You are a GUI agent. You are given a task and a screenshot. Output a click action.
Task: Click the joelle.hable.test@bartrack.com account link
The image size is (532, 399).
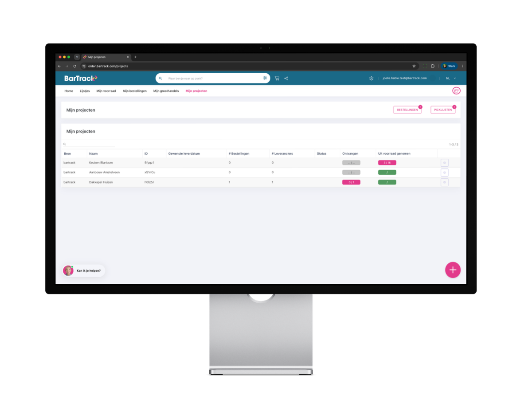point(405,78)
